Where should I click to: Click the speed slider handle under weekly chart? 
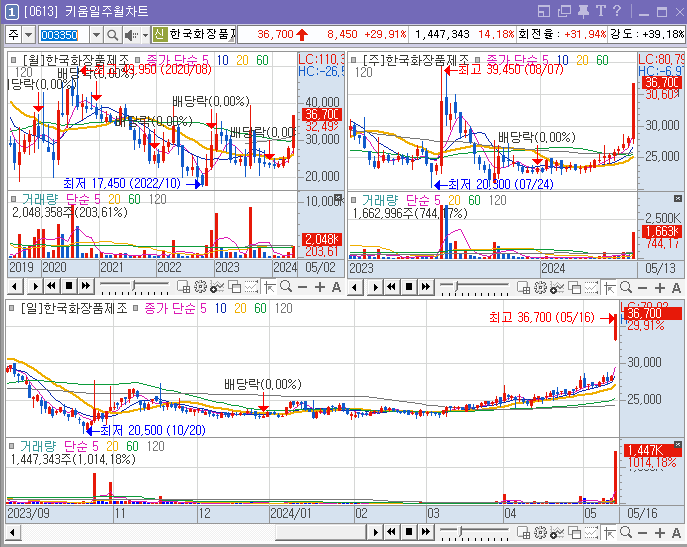(457, 286)
